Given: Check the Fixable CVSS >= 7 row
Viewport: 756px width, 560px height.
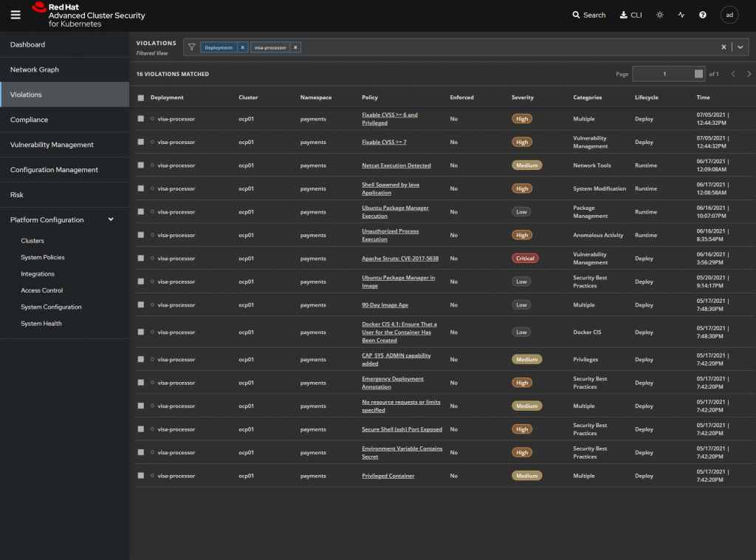Looking at the screenshot, I should (141, 142).
